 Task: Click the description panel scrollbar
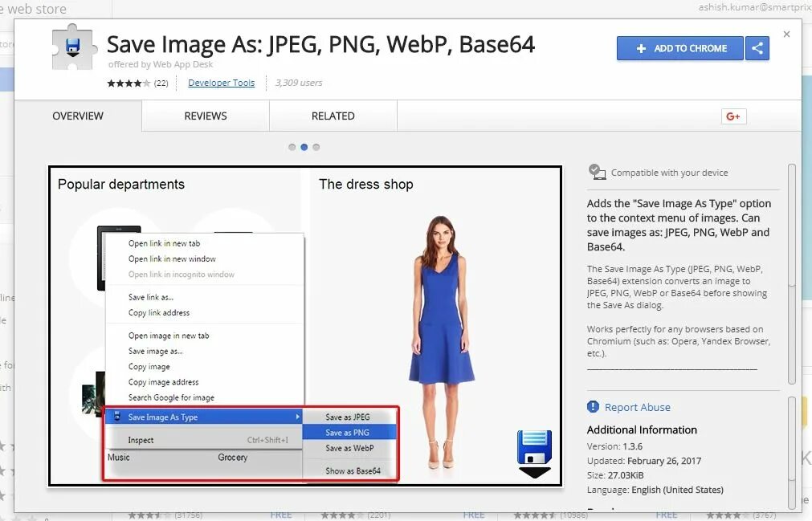tap(791, 275)
